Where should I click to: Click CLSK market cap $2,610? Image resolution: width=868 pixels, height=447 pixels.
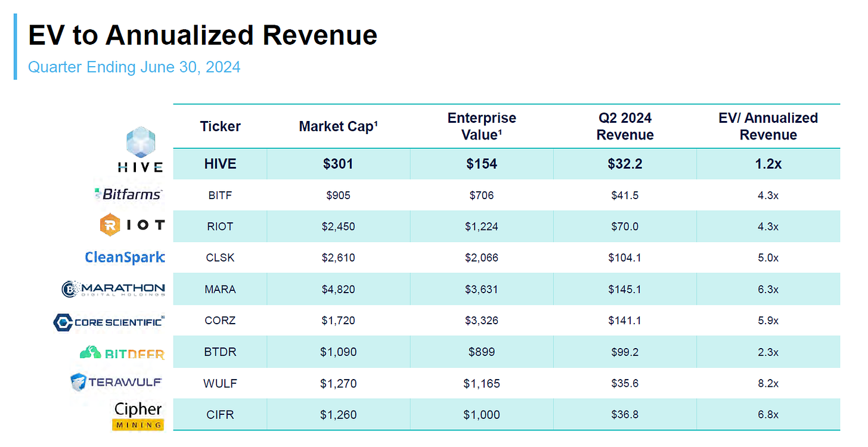tap(338, 258)
